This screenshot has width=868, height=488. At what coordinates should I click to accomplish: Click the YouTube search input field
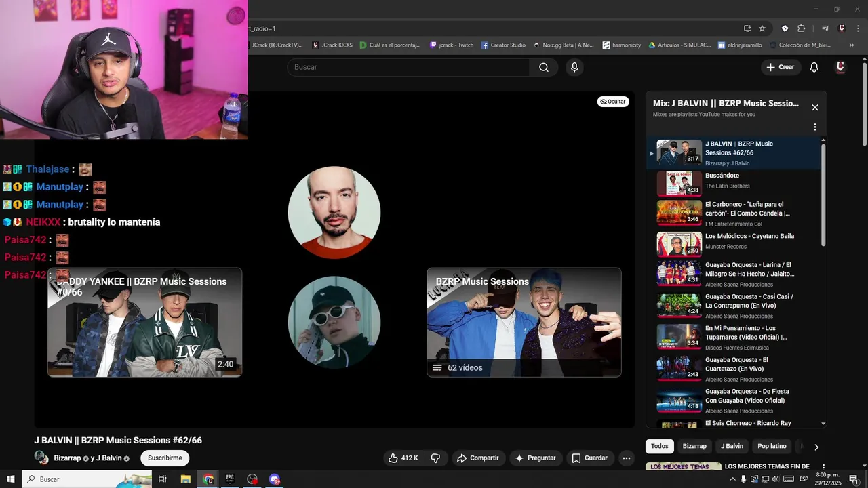pos(409,67)
